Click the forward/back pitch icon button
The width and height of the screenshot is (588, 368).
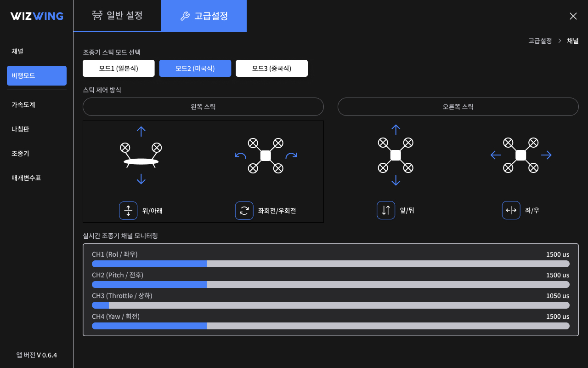[x=386, y=210]
